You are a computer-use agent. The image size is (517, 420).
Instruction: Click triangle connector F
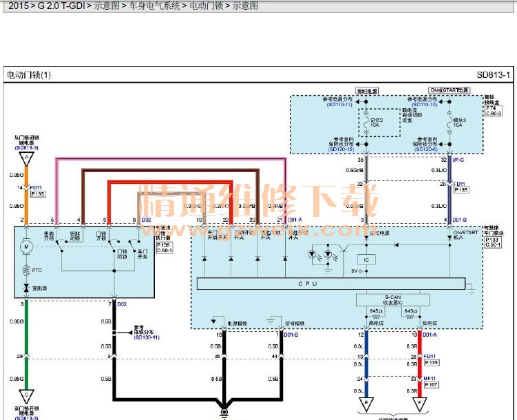tap(420, 404)
